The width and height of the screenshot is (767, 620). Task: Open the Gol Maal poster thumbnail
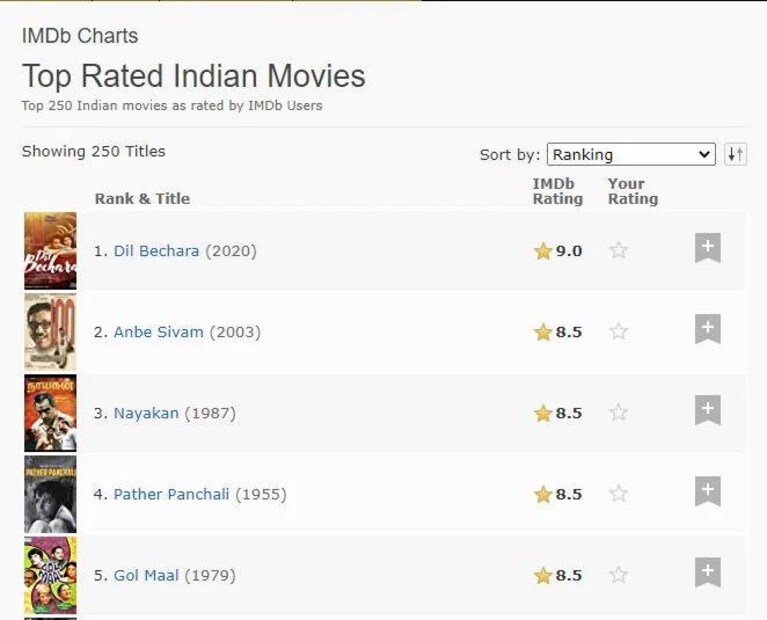[50, 575]
